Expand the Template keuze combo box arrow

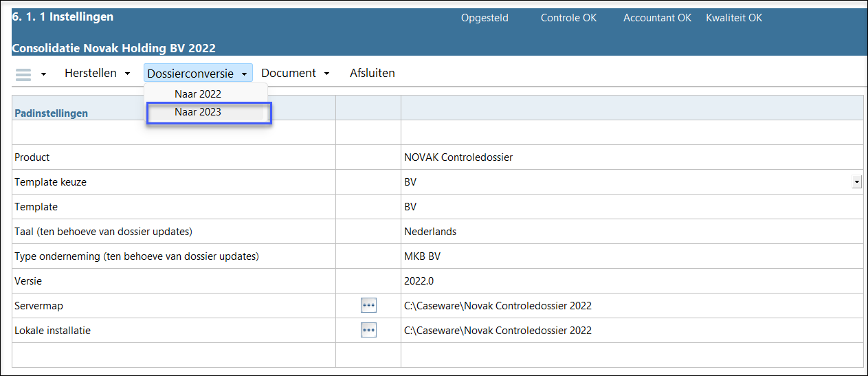856,181
